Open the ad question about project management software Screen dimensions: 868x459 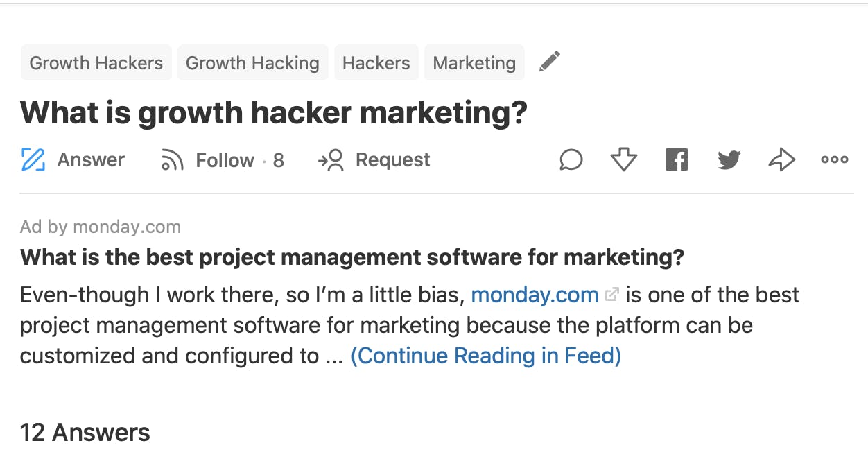coord(352,258)
